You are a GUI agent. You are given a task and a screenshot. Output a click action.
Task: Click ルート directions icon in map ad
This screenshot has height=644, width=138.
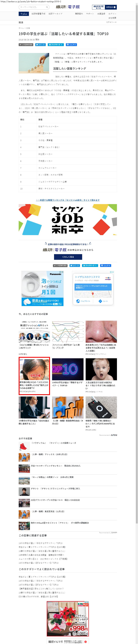(x=100, y=301)
